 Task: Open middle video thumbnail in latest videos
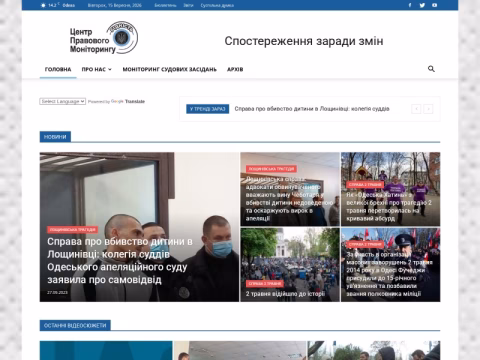tap(240, 350)
